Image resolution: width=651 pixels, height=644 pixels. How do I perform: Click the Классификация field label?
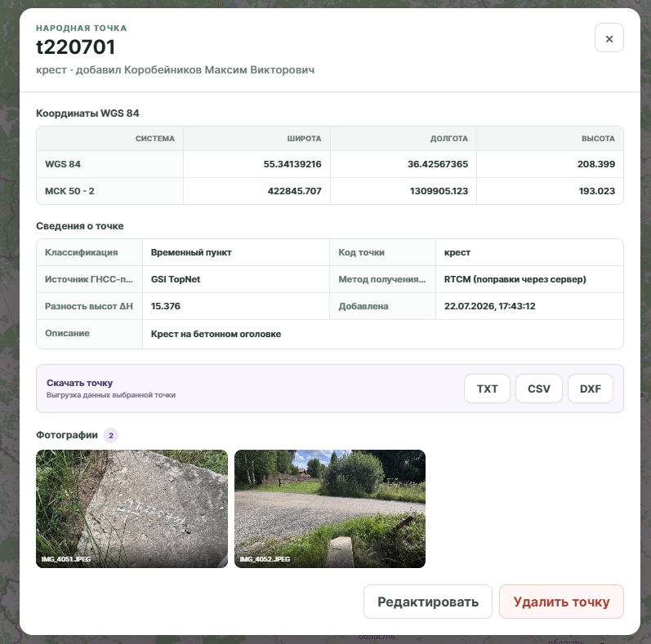81,252
